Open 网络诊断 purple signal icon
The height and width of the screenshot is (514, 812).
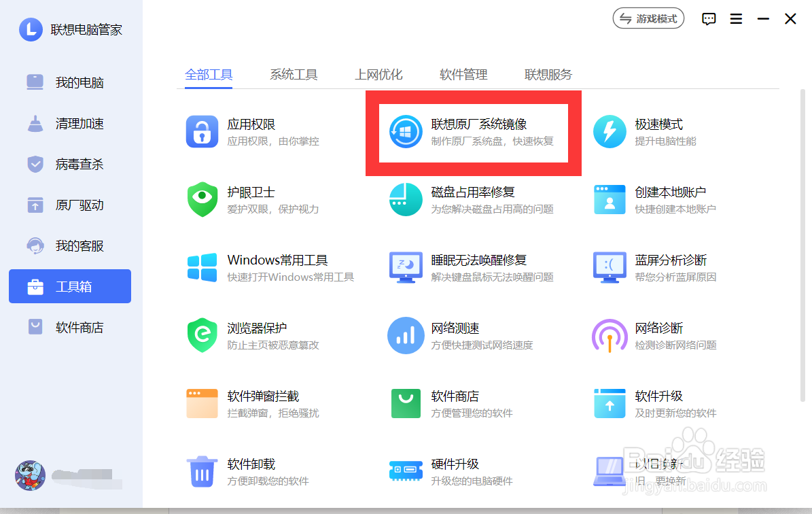pyautogui.click(x=610, y=335)
